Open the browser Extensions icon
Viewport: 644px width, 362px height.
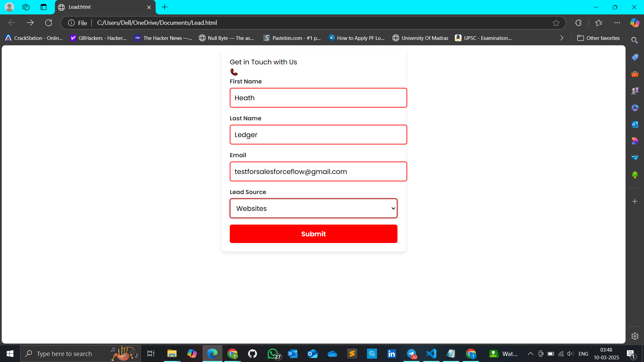coord(578,23)
